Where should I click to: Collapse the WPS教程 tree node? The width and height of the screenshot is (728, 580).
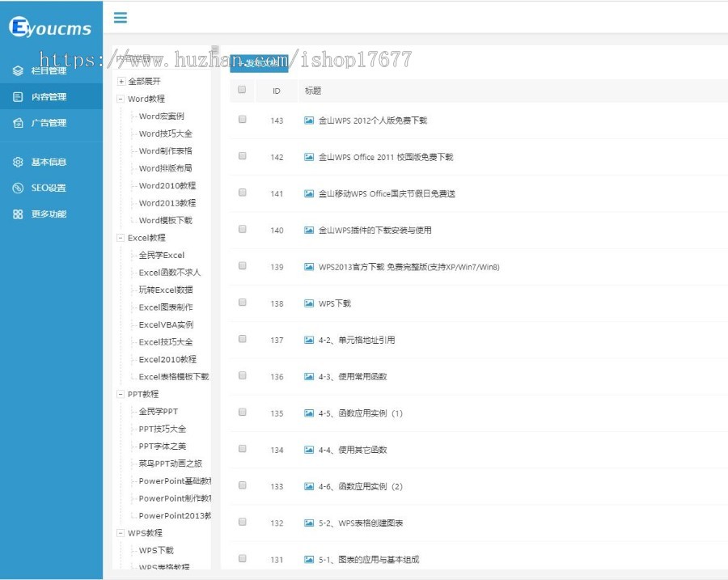point(121,533)
